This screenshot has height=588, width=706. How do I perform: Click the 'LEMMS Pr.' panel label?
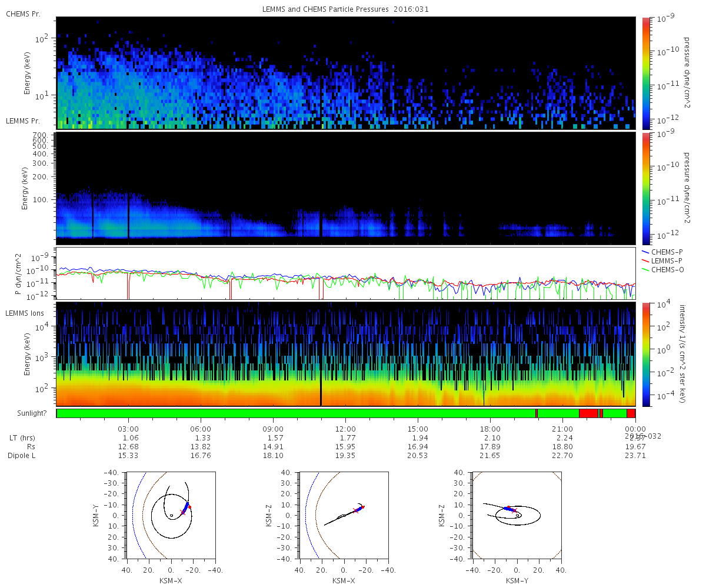pos(24,121)
